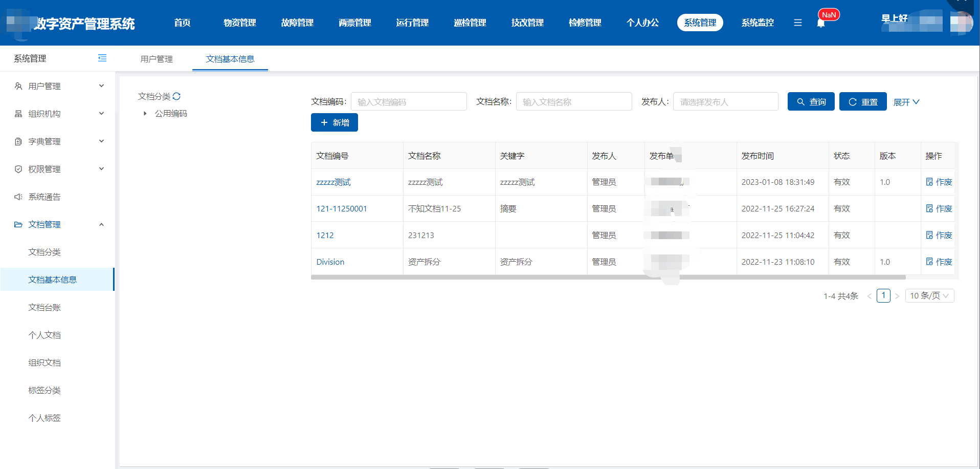This screenshot has height=469, width=980.
Task: Open 文档台账 in the sidebar
Action: 44,307
